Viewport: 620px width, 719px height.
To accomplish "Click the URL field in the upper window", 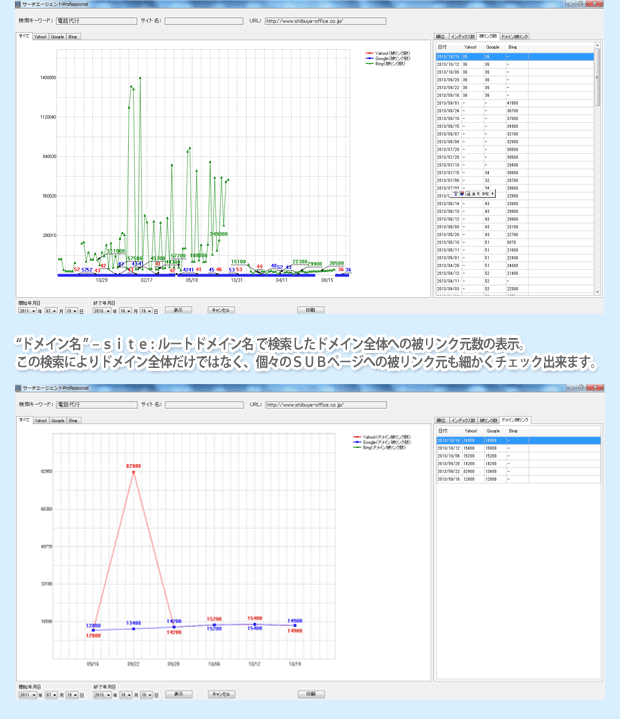I will tap(326, 21).
